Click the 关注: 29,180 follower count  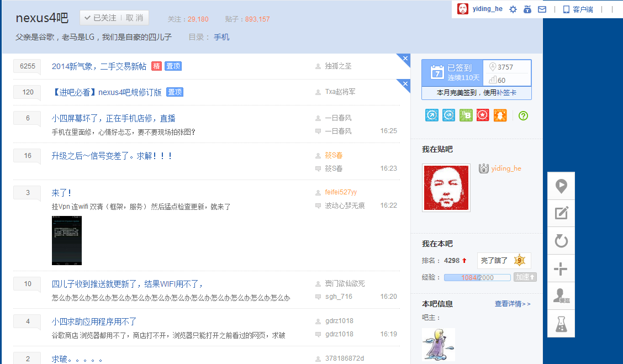pyautogui.click(x=188, y=19)
